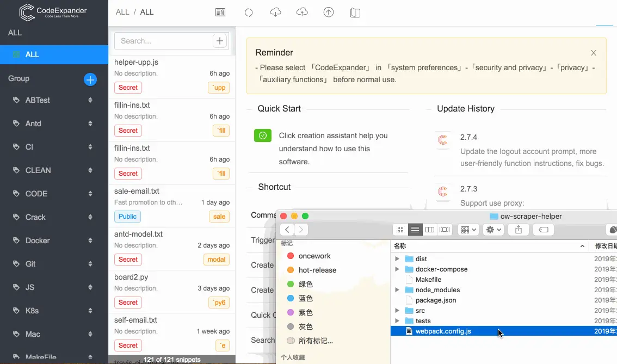Click the sync refresh icon

pyautogui.click(x=249, y=12)
